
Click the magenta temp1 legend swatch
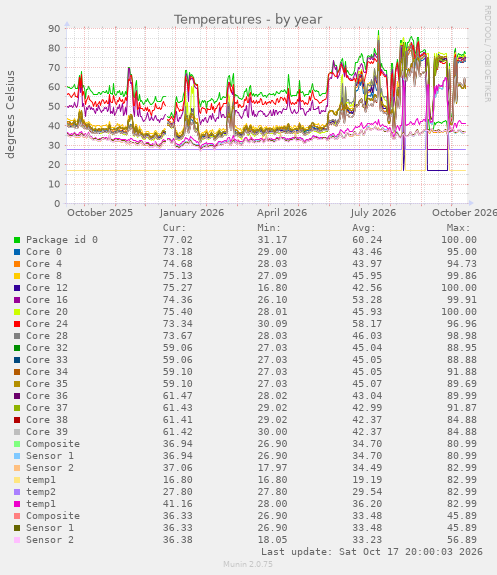(17, 504)
